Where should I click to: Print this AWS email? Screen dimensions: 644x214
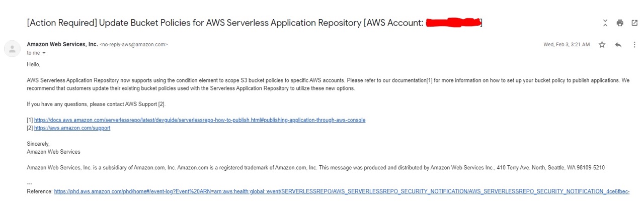click(x=620, y=23)
